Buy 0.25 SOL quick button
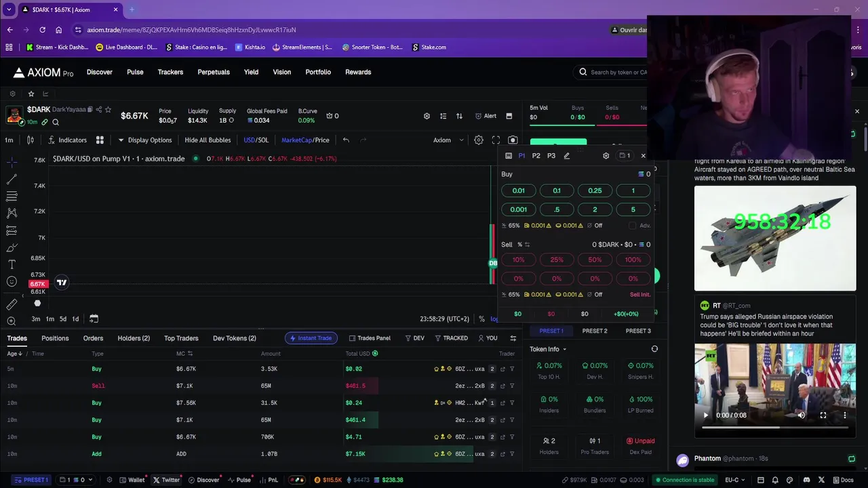The height and width of the screenshot is (488, 868). tap(595, 190)
